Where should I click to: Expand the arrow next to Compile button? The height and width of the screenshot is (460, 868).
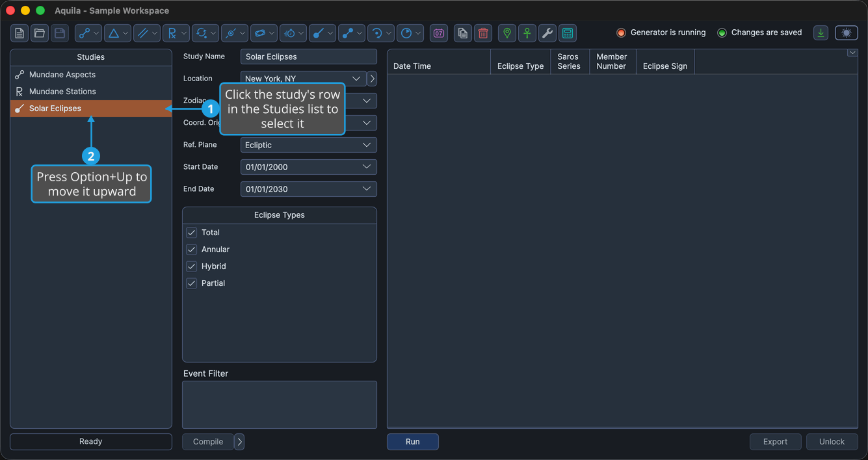(x=239, y=442)
